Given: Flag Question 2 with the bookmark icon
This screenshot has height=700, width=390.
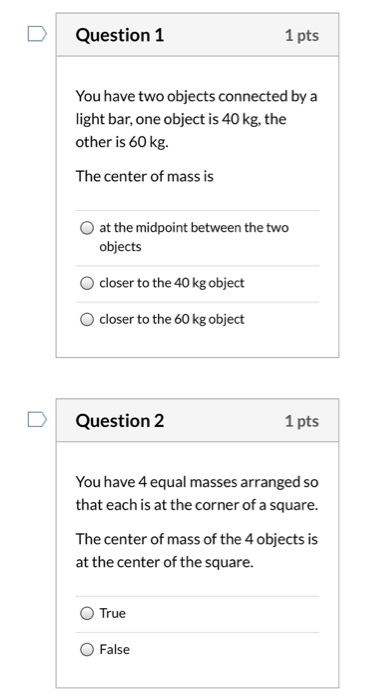Looking at the screenshot, I should click(37, 420).
